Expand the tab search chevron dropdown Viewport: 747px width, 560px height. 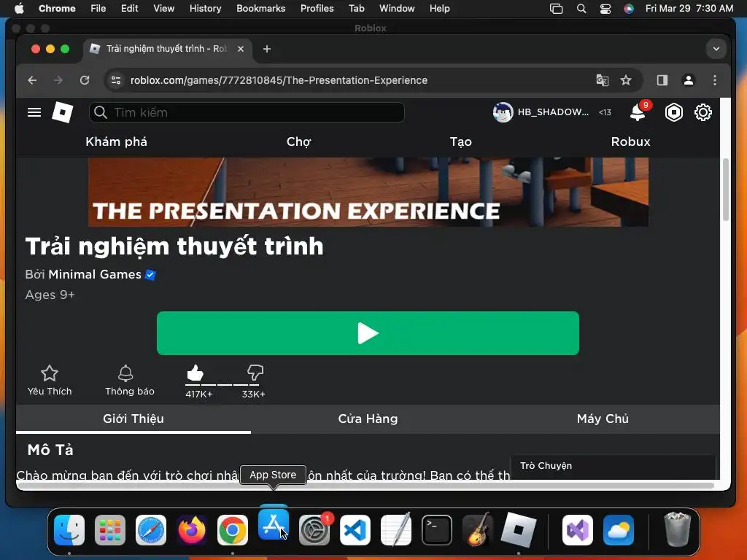[x=716, y=49]
